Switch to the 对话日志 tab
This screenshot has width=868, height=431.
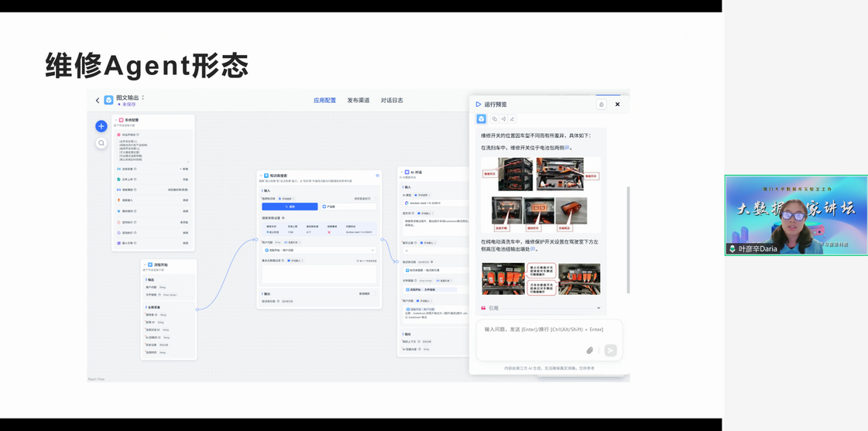392,101
